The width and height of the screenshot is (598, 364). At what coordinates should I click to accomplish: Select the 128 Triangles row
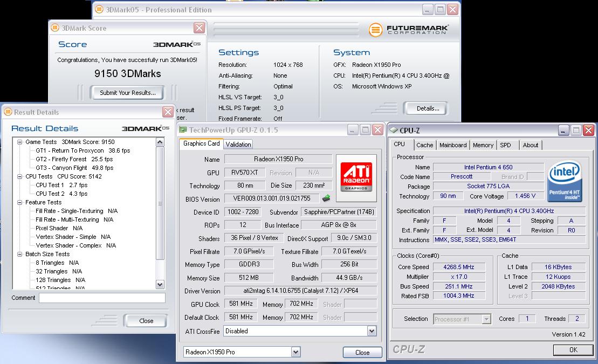click(60, 280)
